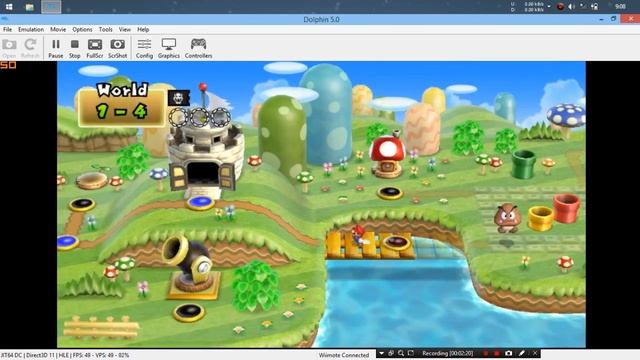Open the View menu
The image size is (640, 360).
(124, 29)
